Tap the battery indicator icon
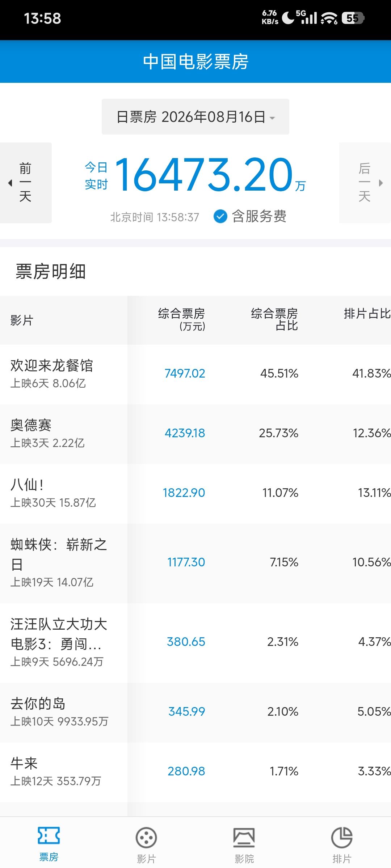Screen dimensions: 391x868 click(353, 18)
